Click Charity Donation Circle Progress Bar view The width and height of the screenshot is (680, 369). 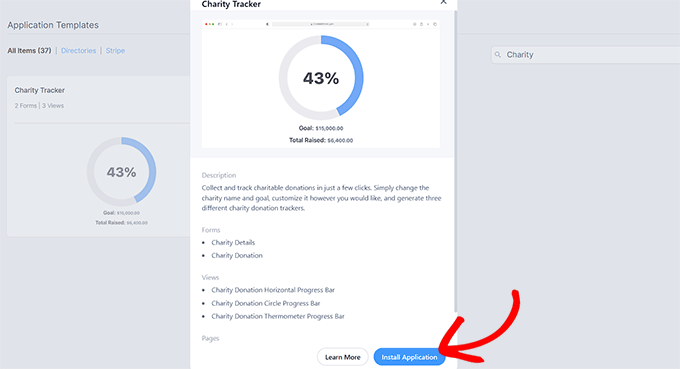[265, 303]
